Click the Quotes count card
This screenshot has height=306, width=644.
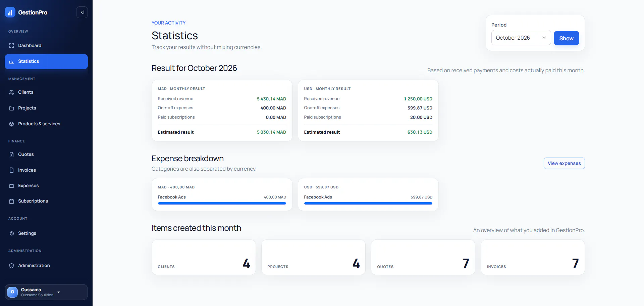click(x=423, y=257)
